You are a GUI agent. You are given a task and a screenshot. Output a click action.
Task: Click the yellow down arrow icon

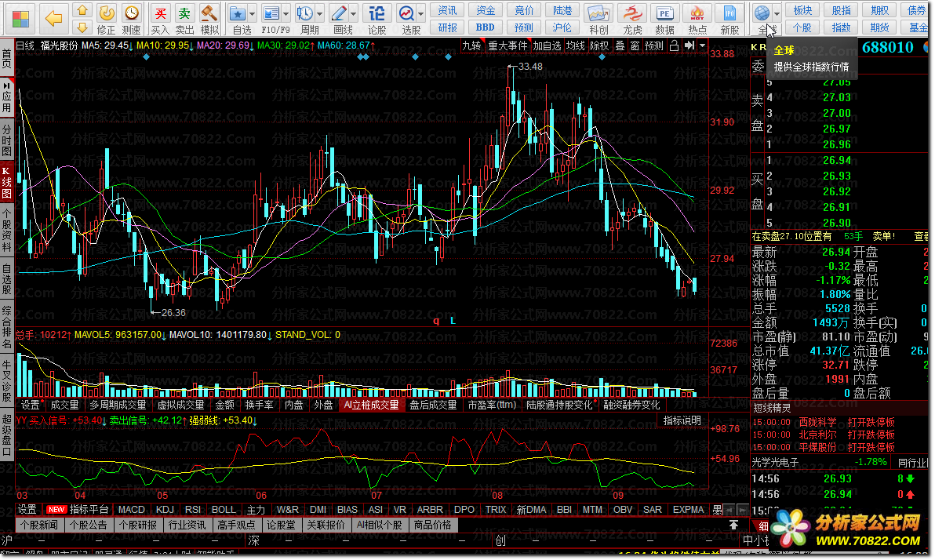(x=82, y=27)
